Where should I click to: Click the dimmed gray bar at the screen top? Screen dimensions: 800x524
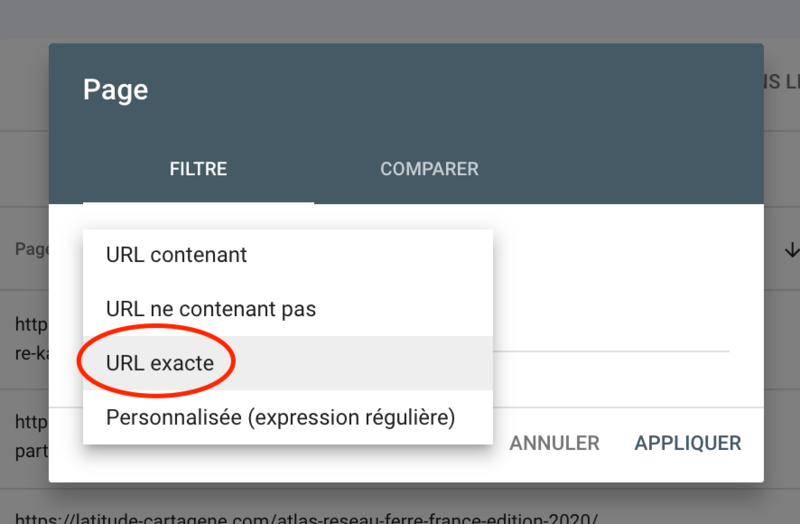pos(400,18)
